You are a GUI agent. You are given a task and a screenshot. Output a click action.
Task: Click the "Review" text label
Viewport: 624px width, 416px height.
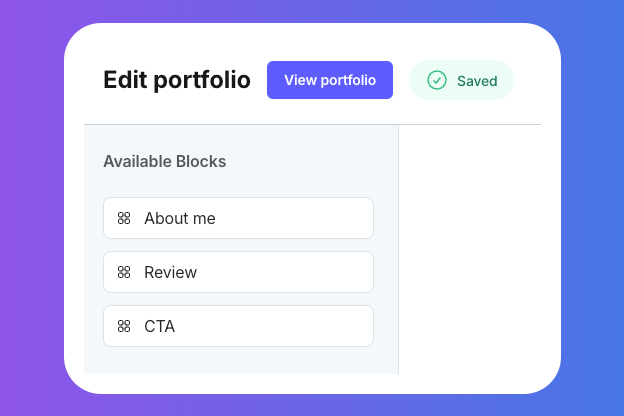point(171,272)
